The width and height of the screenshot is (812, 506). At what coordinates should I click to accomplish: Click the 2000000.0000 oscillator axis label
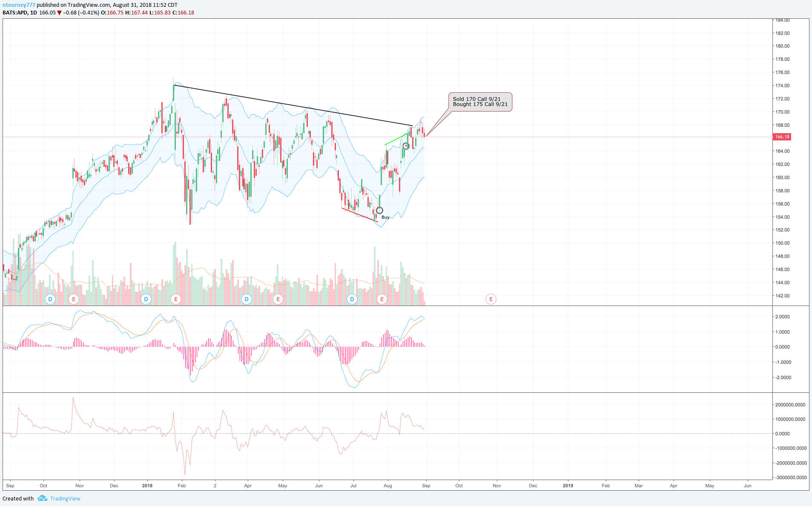click(790, 405)
